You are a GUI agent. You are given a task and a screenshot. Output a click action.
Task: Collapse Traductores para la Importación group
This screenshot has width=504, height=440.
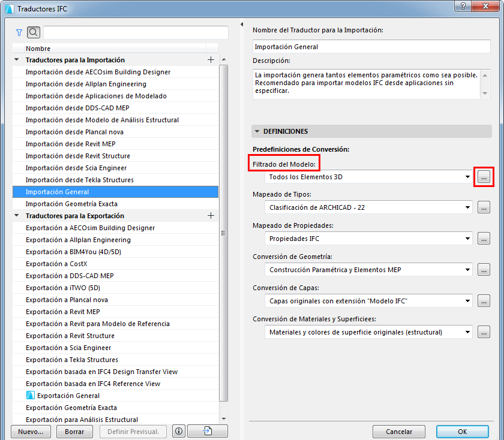(x=17, y=60)
